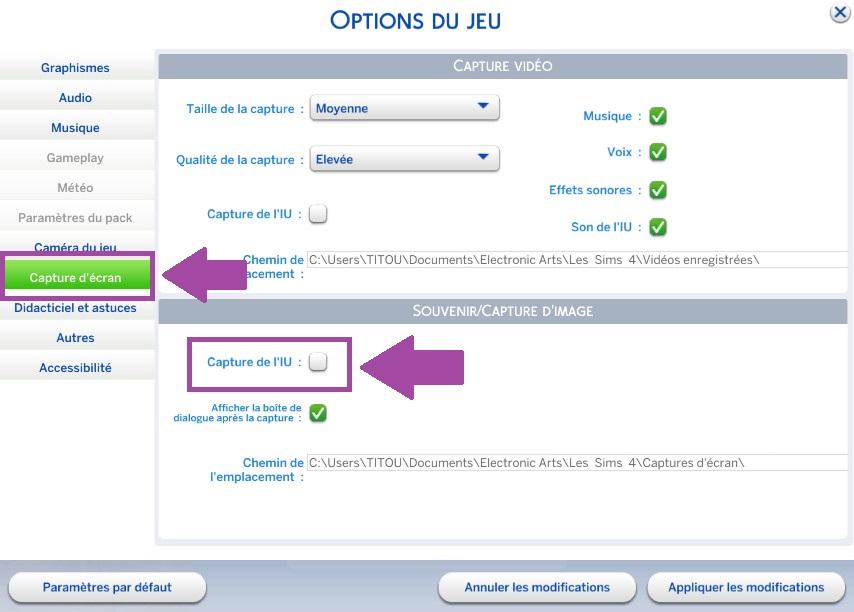The image size is (854, 612).
Task: Uncheck Afficher la boîte de dialogue après capture
Action: point(318,412)
